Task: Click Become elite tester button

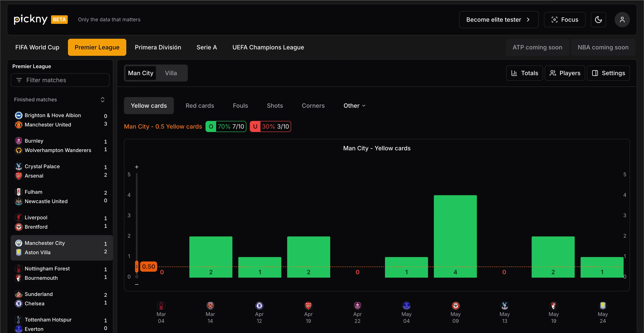Action: [499, 20]
